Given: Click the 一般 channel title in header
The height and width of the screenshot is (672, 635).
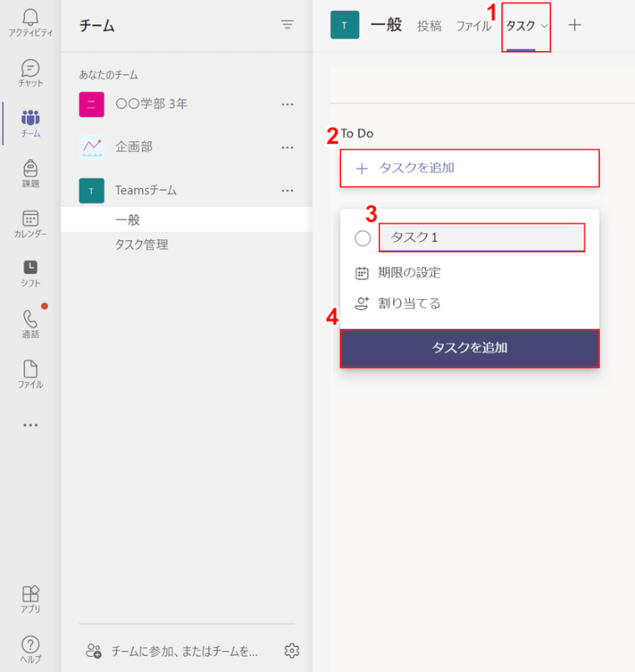Looking at the screenshot, I should [386, 25].
